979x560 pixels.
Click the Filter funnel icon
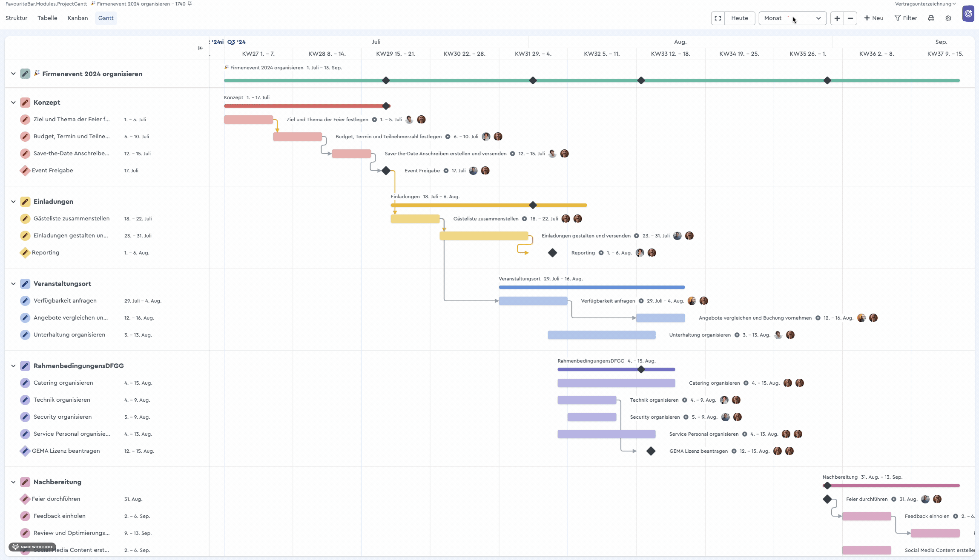(905, 18)
